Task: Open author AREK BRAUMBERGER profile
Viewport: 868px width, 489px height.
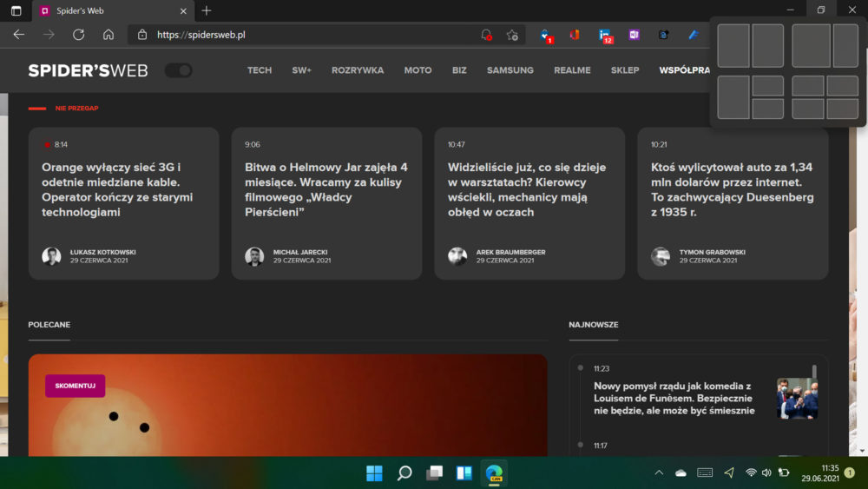Action: tap(510, 252)
